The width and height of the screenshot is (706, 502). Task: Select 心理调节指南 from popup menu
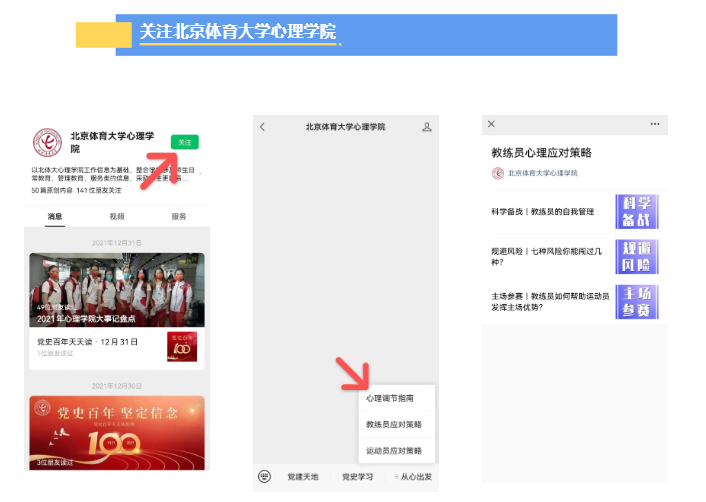click(397, 398)
